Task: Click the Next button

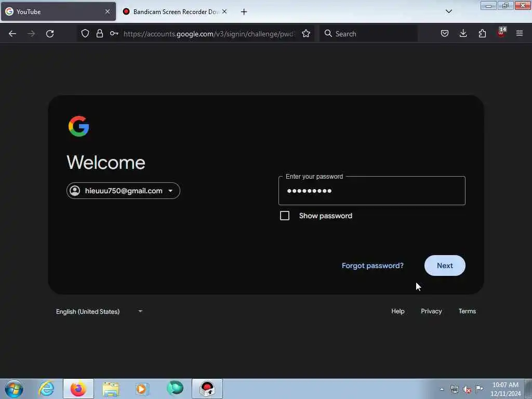Action: (445, 265)
